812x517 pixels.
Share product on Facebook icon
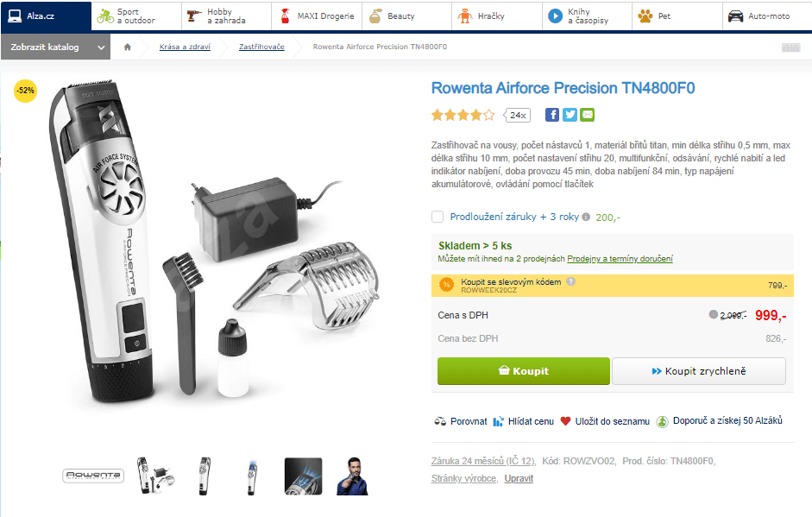click(x=552, y=115)
